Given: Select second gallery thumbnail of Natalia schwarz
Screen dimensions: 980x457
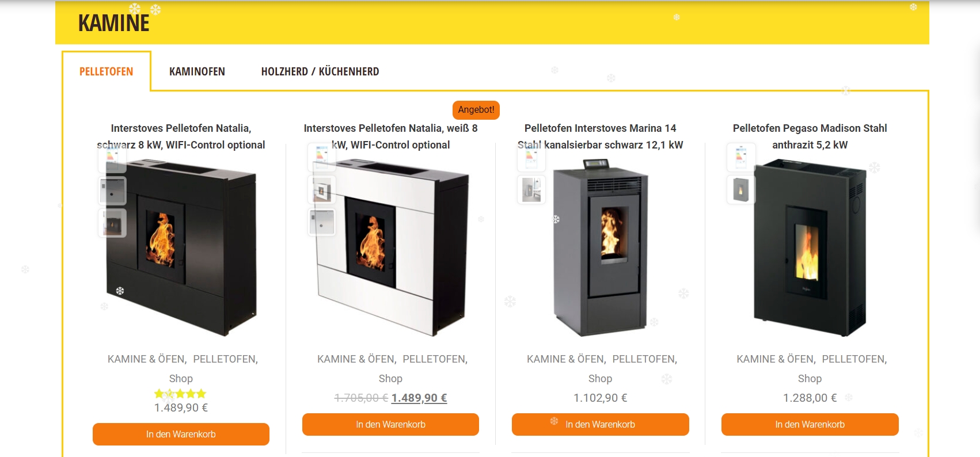Looking at the screenshot, I should click(112, 191).
